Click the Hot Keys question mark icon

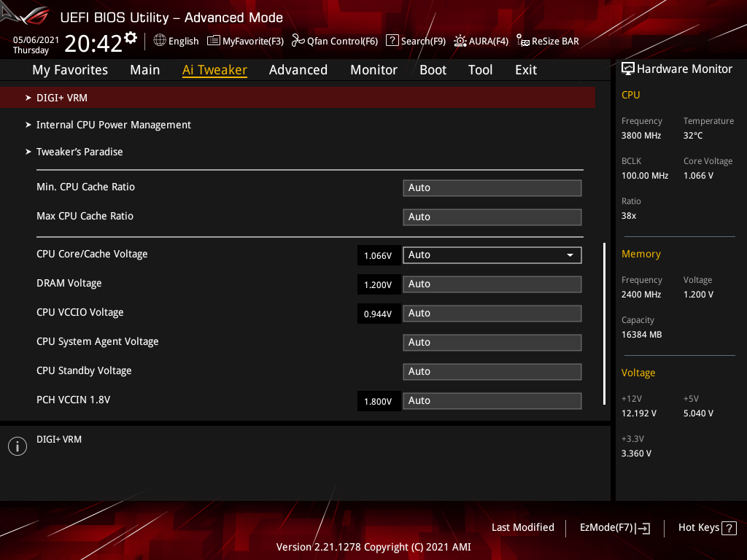[x=729, y=528]
